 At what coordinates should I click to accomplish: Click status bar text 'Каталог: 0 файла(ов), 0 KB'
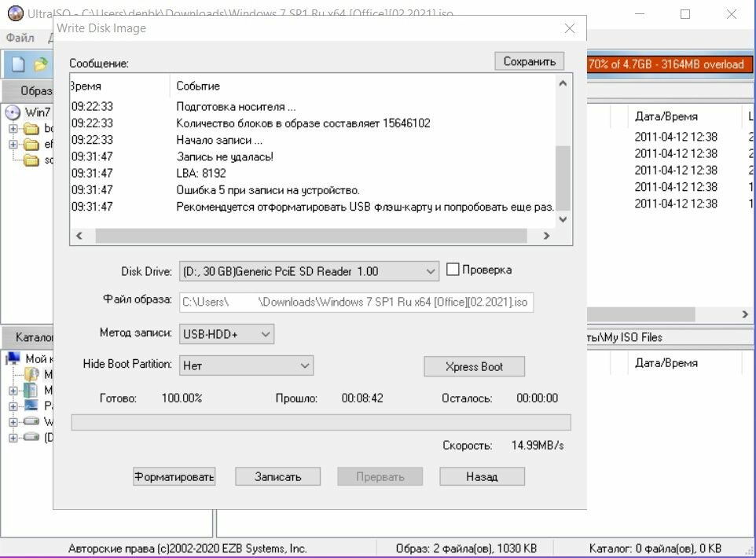pos(655,549)
